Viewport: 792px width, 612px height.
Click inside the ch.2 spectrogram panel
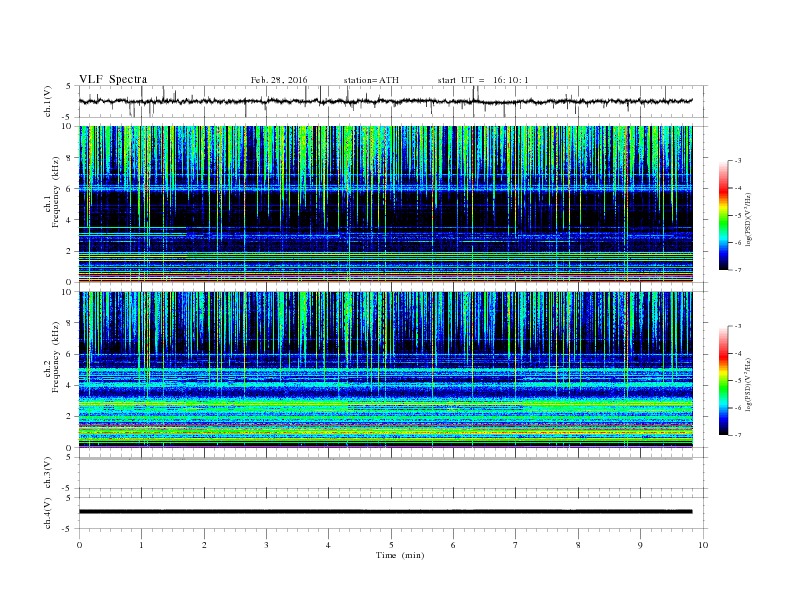tap(385, 369)
